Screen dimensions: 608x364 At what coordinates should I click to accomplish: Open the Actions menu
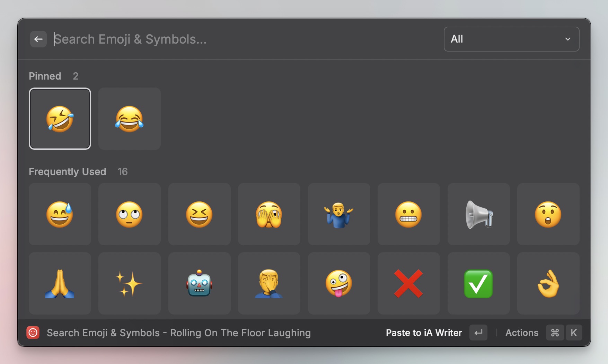tap(522, 333)
